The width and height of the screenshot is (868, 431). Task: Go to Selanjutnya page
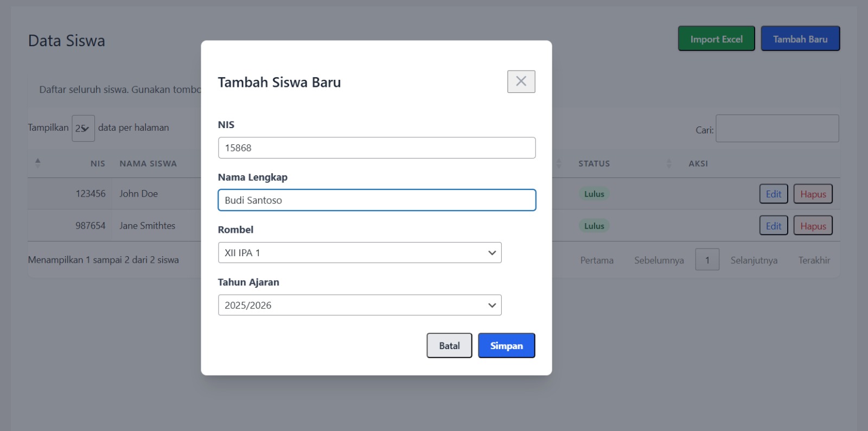[754, 261]
